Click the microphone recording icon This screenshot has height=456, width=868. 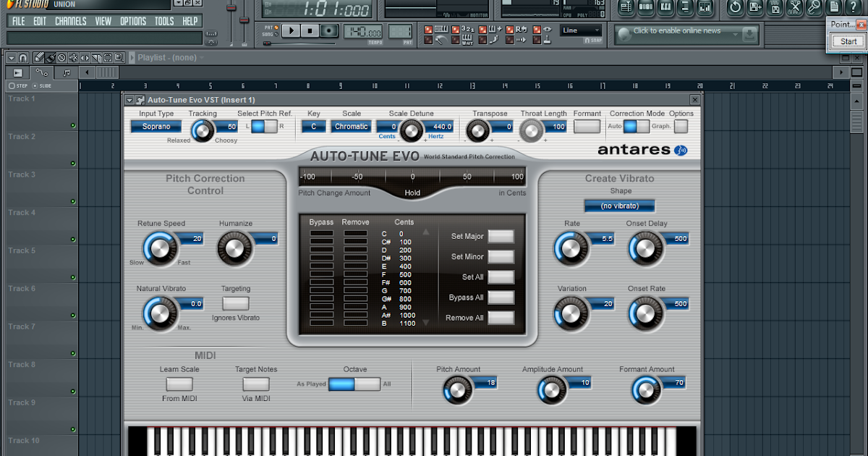pyautogui.click(x=814, y=7)
